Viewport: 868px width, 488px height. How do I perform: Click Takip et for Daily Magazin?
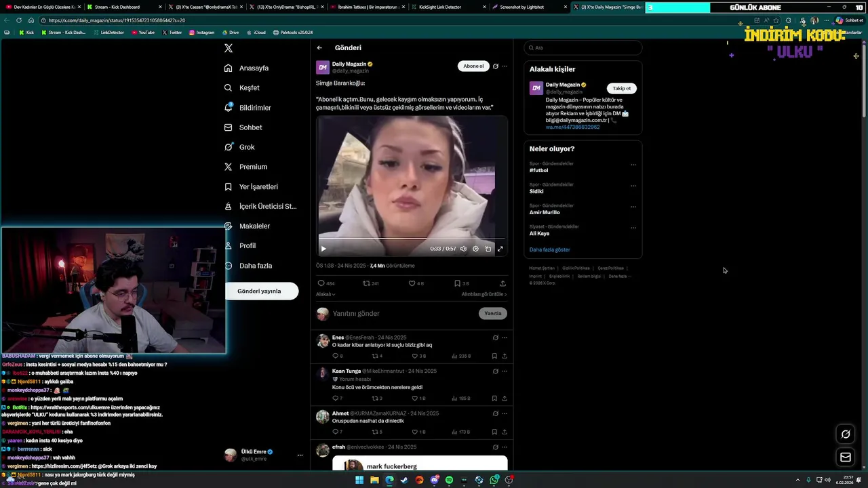coord(622,88)
